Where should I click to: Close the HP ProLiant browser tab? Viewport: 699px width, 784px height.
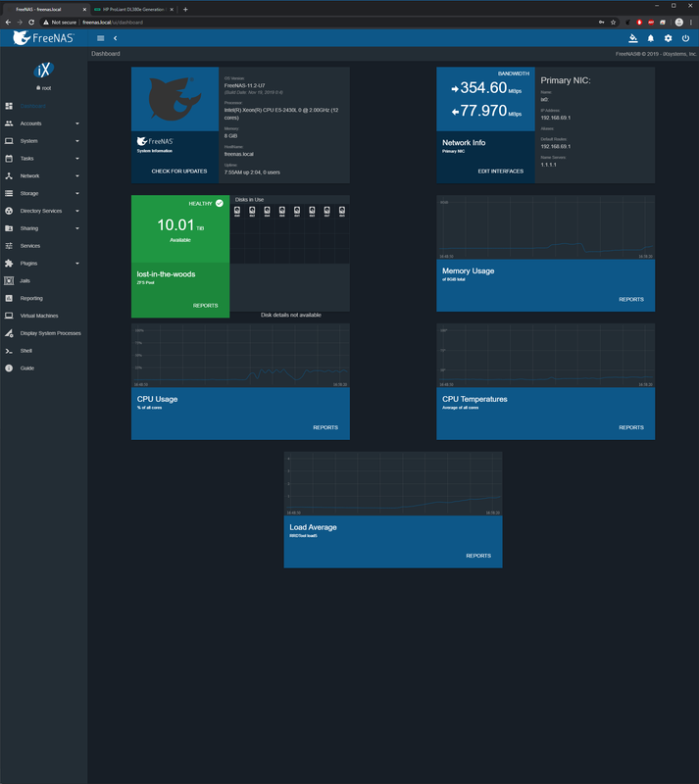coord(172,10)
